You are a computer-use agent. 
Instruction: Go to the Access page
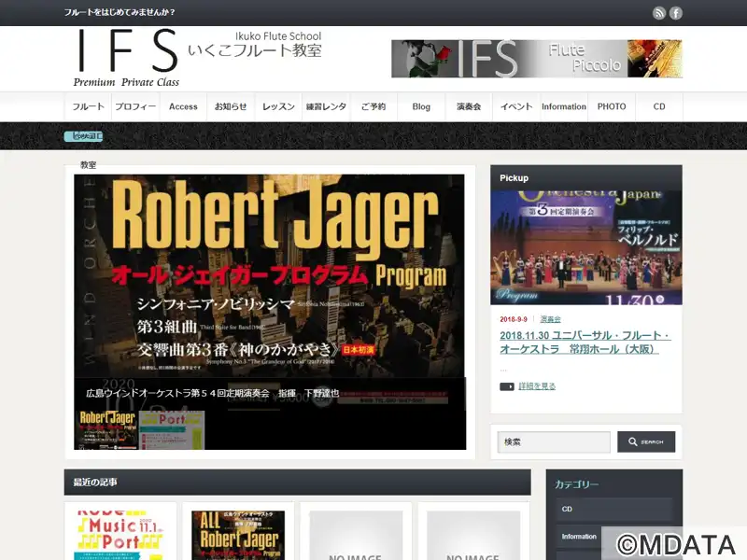(x=183, y=106)
